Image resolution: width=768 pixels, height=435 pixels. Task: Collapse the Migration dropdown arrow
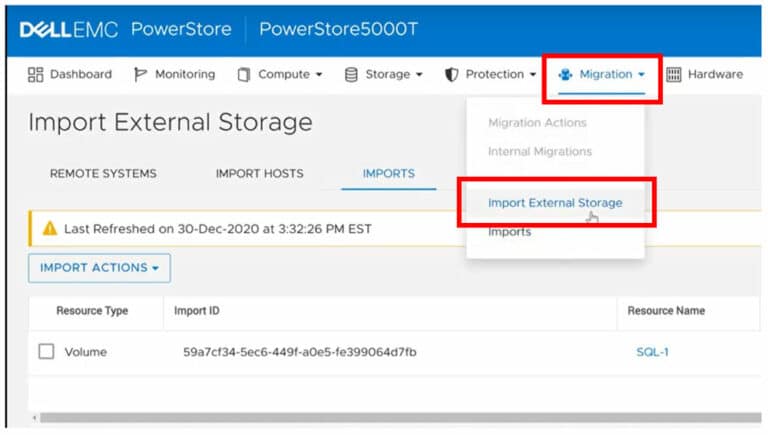tap(641, 75)
